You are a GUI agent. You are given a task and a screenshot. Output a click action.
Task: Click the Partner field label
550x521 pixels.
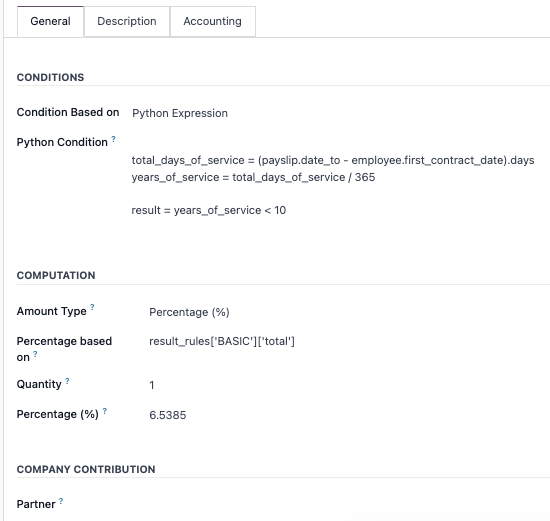tap(36, 504)
